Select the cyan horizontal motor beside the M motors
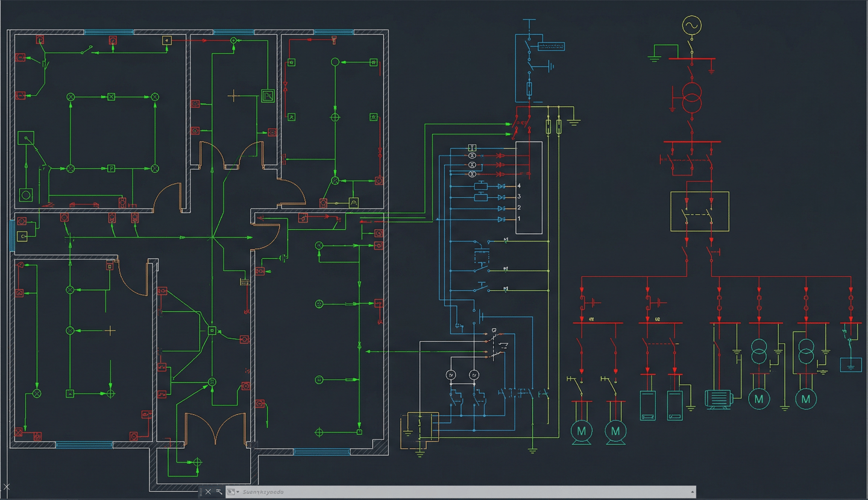The width and height of the screenshot is (868, 500). (719, 399)
